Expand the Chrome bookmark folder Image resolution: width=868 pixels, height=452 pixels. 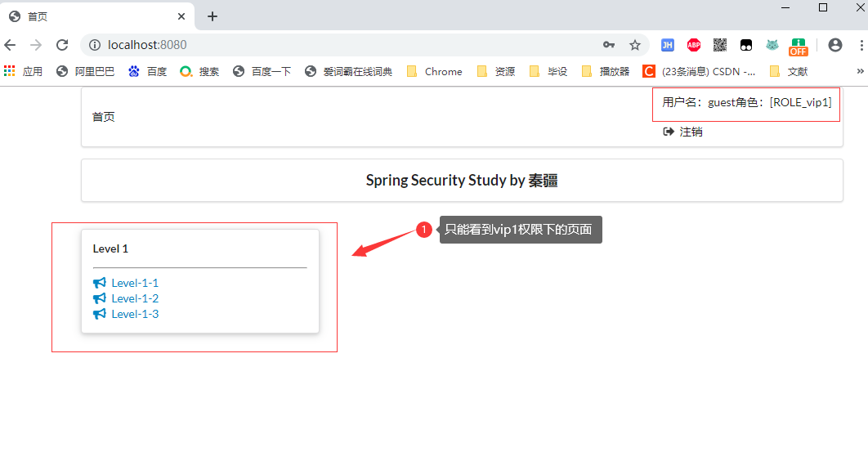point(435,71)
